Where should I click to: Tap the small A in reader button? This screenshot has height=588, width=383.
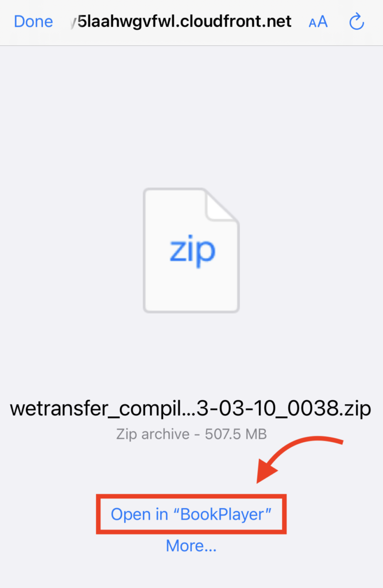312,24
